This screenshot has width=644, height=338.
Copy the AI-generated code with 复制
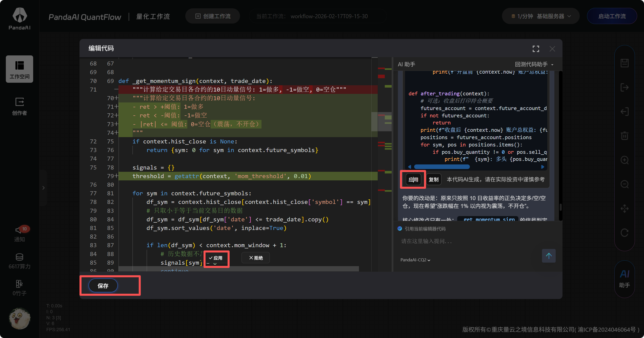pos(434,179)
